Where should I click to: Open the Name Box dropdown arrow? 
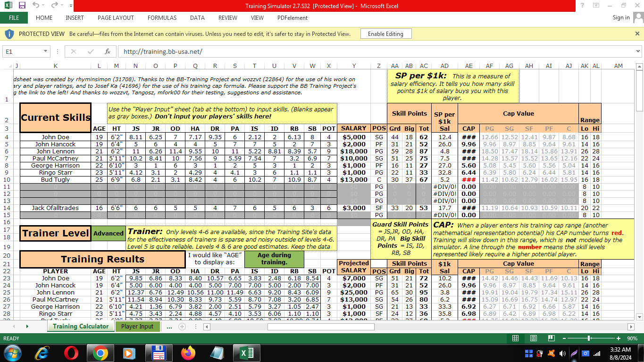pos(46,51)
